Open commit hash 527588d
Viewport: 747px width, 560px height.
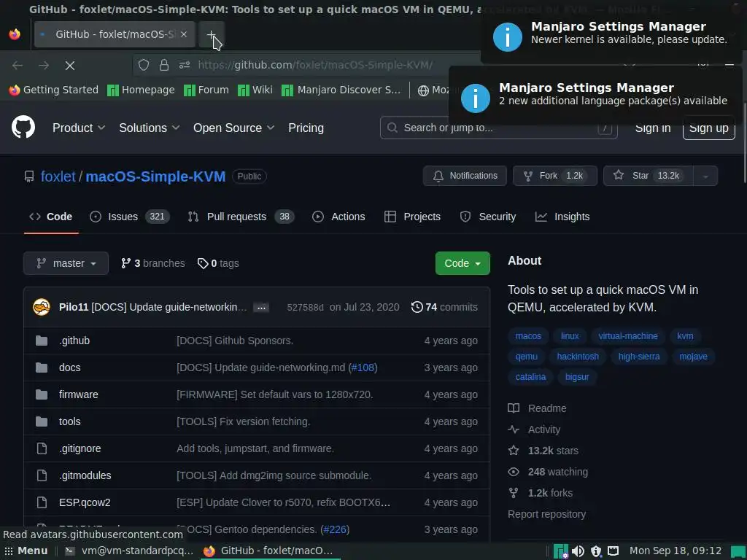(x=305, y=308)
